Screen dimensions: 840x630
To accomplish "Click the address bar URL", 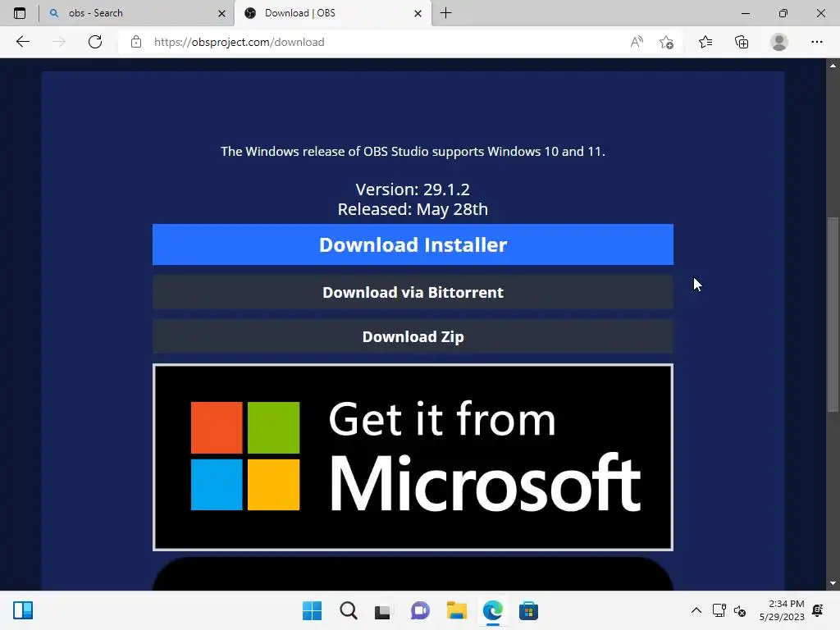I will (239, 42).
